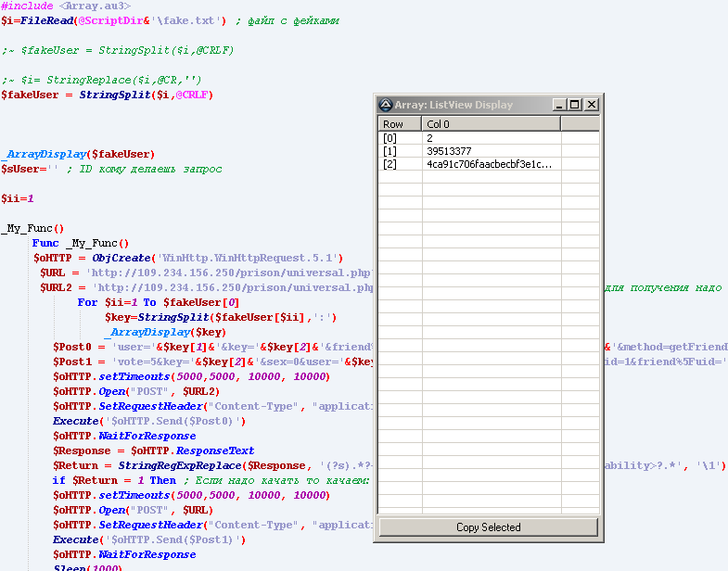Click the _ArrayDisplay($fakeUser) code line
This screenshot has height=571, width=728.
point(78,154)
